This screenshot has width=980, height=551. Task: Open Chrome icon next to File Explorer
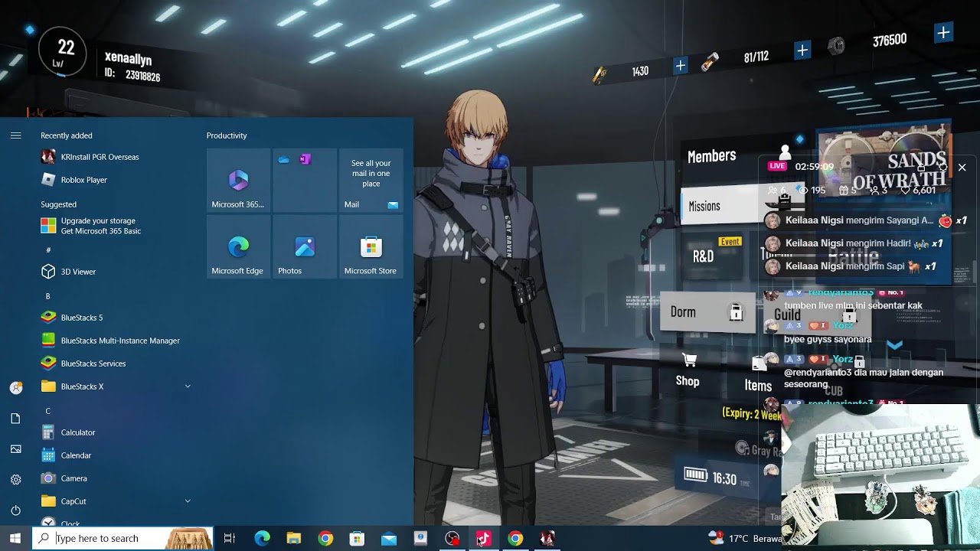coord(325,539)
